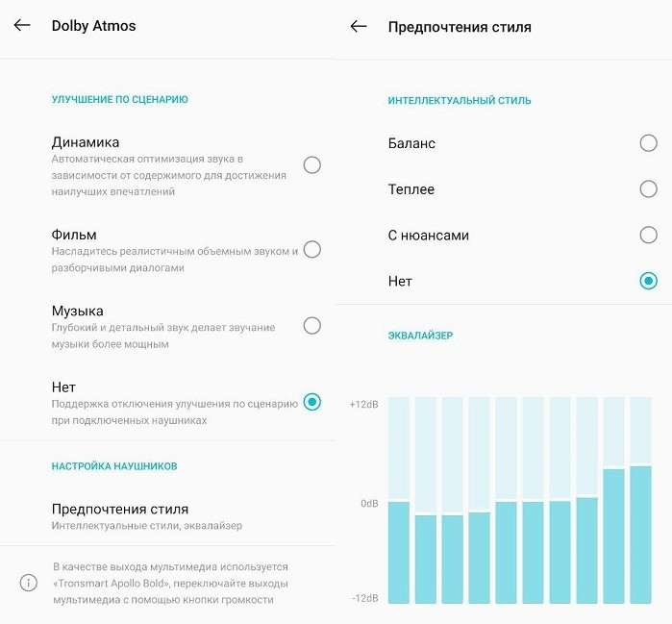Select the Музыка radio button

pos(311,326)
